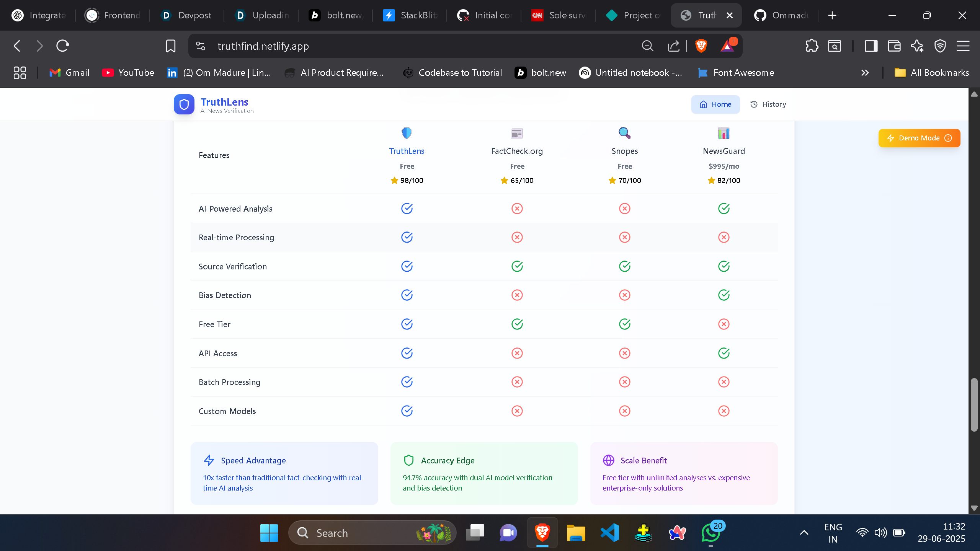Screen dimensions: 980x551
Task: Open Brave Rewards triangle icon
Action: [727, 46]
